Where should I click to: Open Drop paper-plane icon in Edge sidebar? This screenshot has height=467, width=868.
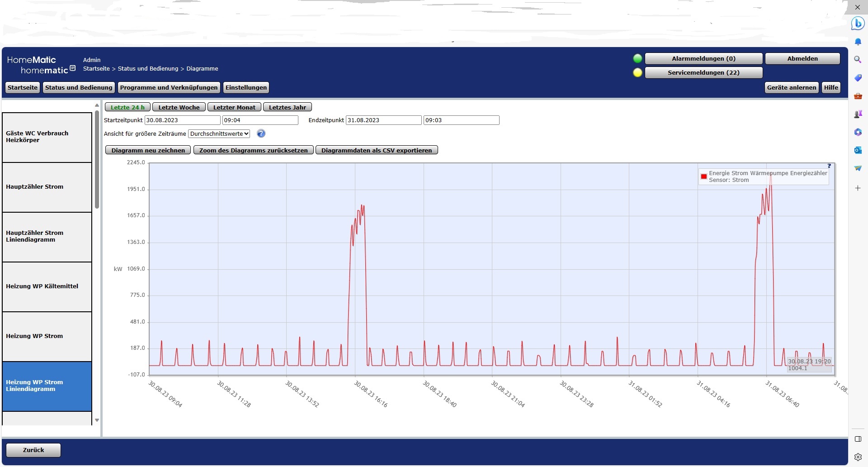[858, 168]
